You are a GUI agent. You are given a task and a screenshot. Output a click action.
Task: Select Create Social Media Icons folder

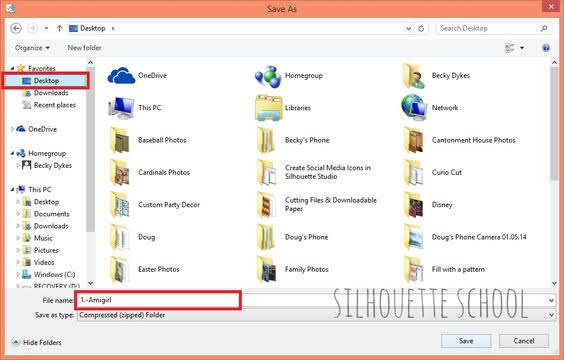(314, 172)
